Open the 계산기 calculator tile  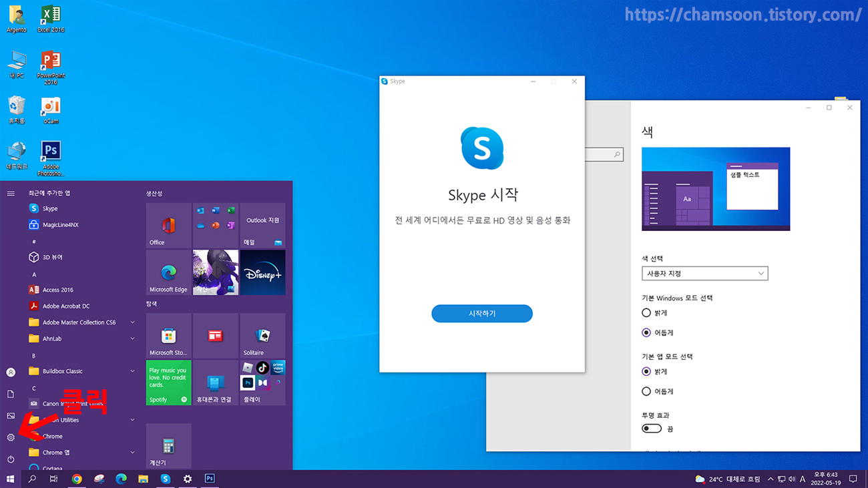[168, 446]
